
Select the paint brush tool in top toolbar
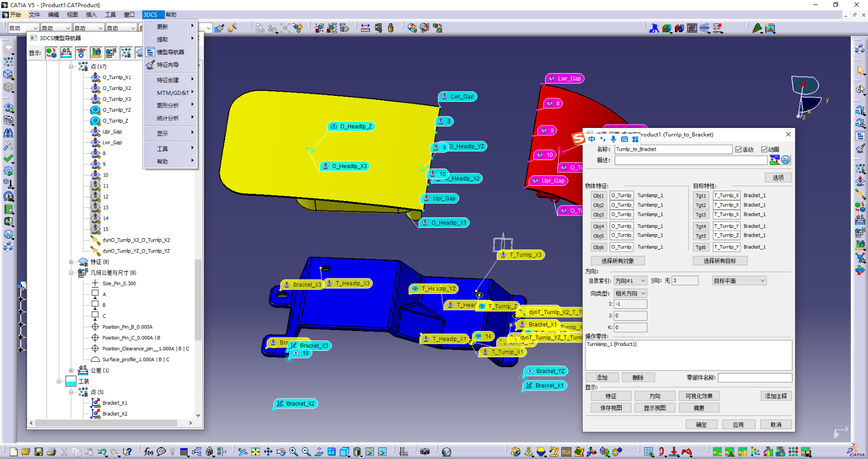pos(219,28)
